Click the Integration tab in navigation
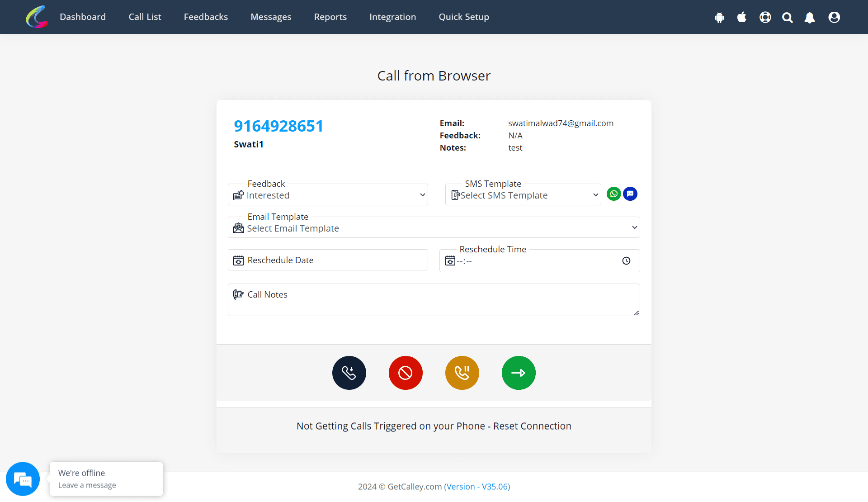Screen dimensions: 868x502 pos(393,17)
